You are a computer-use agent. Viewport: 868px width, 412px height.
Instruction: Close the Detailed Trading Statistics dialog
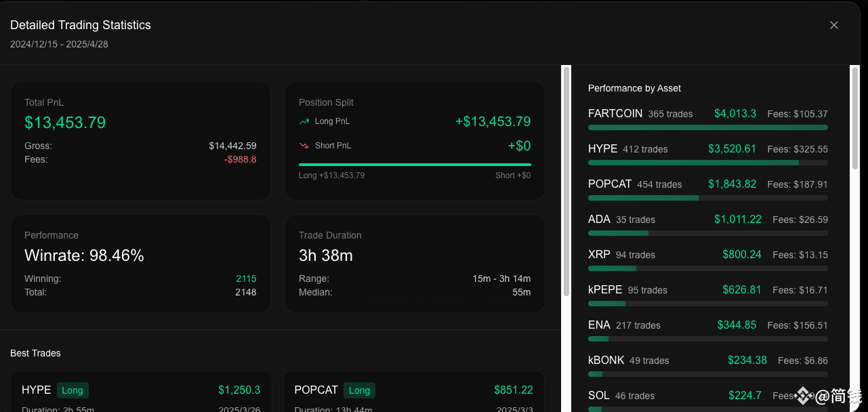pos(834,25)
